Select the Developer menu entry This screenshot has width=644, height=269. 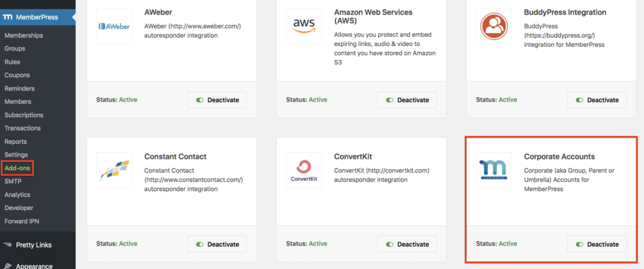(x=19, y=208)
